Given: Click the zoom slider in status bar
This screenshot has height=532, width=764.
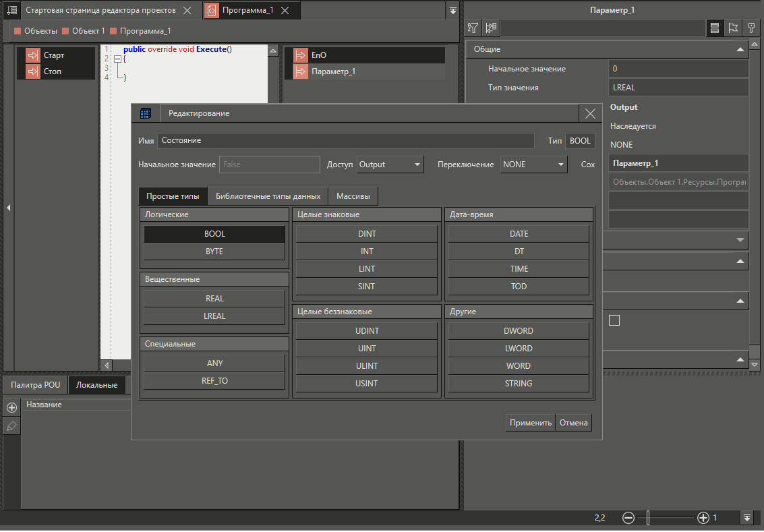Looking at the screenshot, I should point(648,518).
